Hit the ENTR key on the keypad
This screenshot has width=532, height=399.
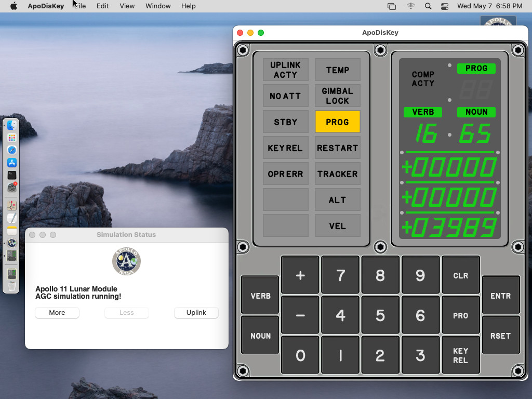[x=500, y=296]
